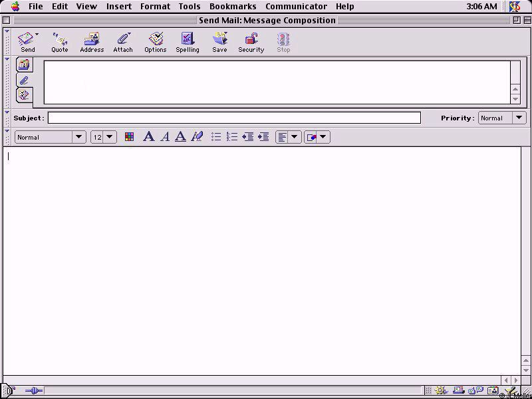The image size is (532, 399).
Task: Open the Tools menu
Action: click(190, 7)
